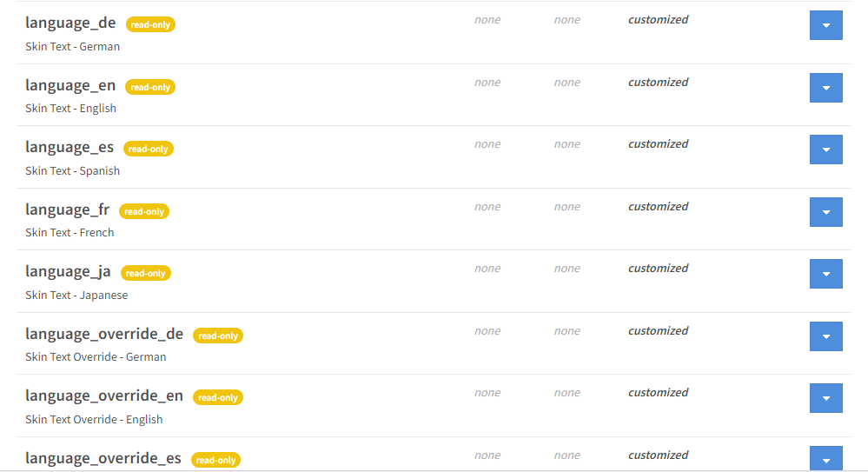Image resolution: width=868 pixels, height=472 pixels.
Task: Expand language_override_de dropdown button
Action: [825, 336]
